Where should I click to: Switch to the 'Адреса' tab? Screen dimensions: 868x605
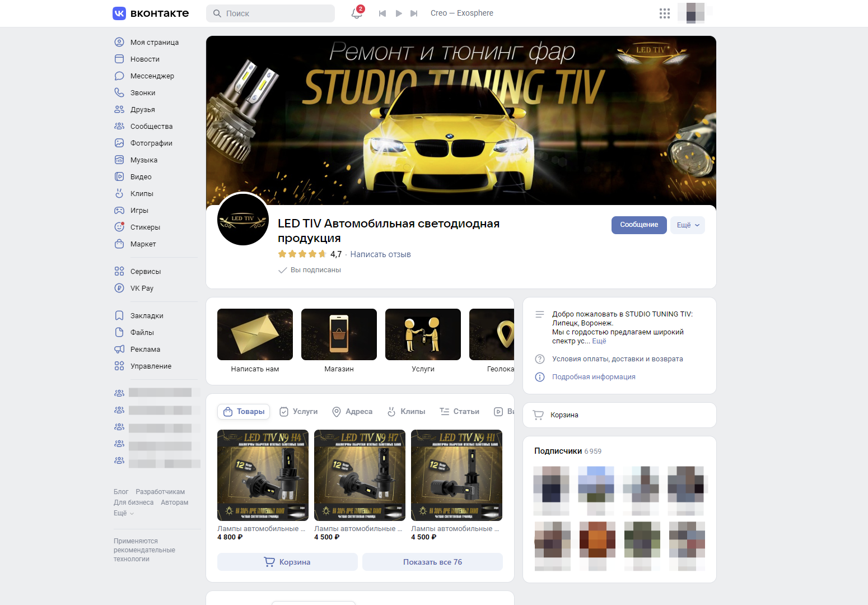(352, 412)
